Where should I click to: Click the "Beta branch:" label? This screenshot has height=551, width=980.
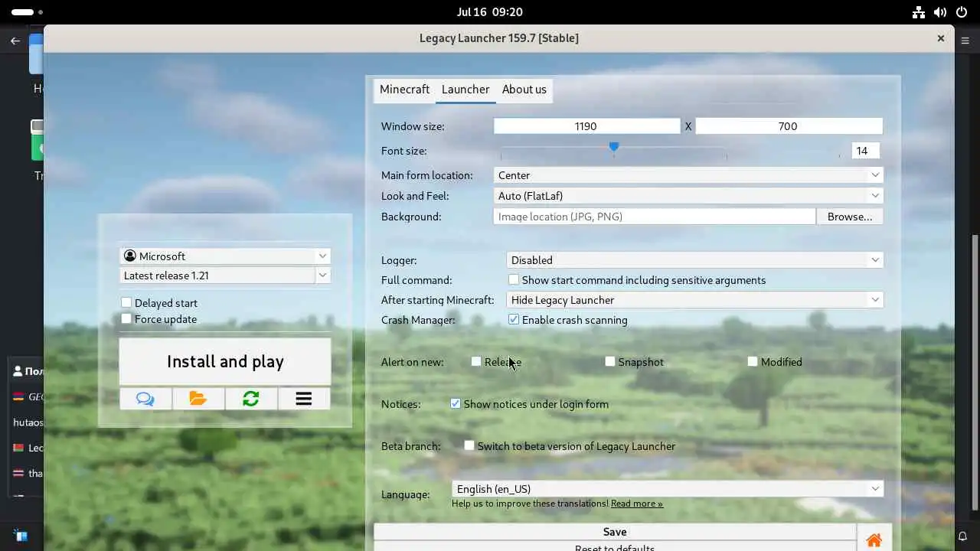tap(411, 446)
